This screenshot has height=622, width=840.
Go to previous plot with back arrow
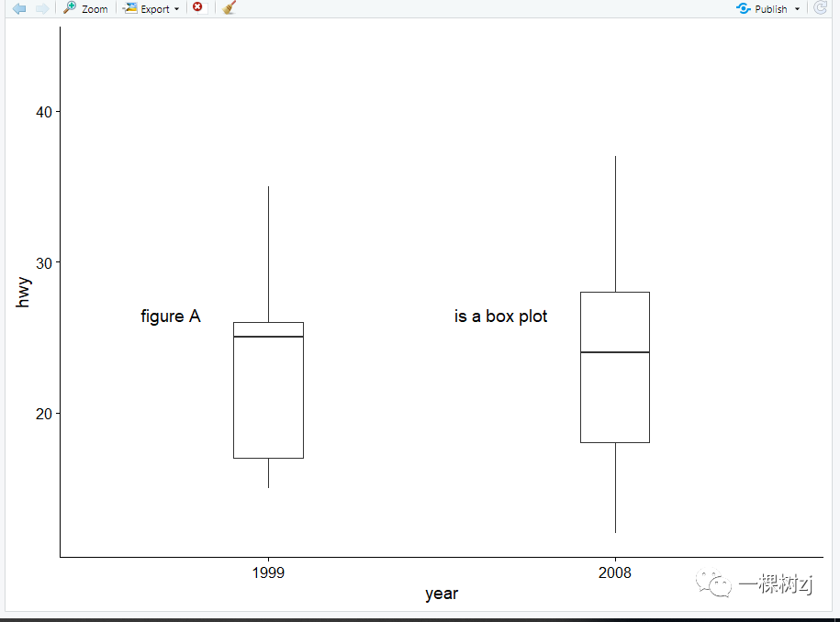point(19,8)
